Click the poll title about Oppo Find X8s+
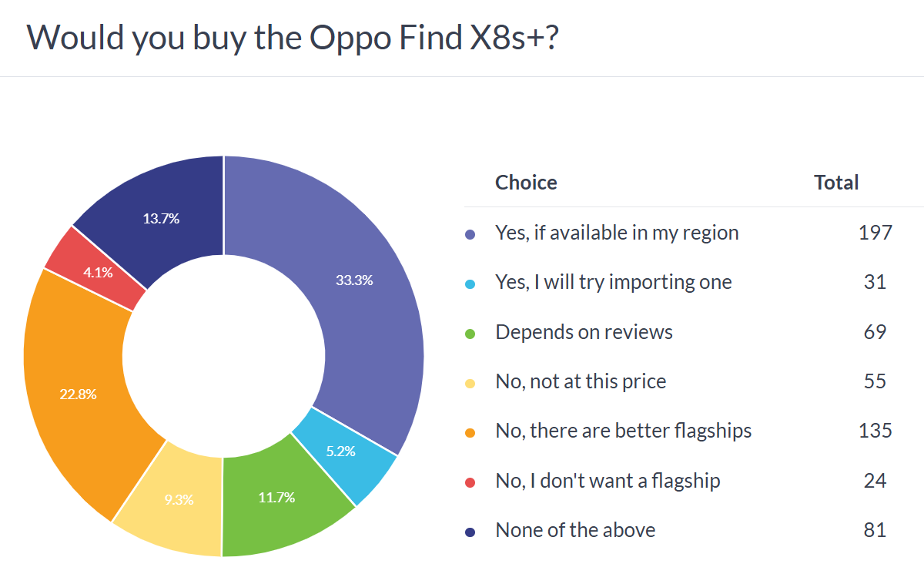The width and height of the screenshot is (924, 574). 292,38
